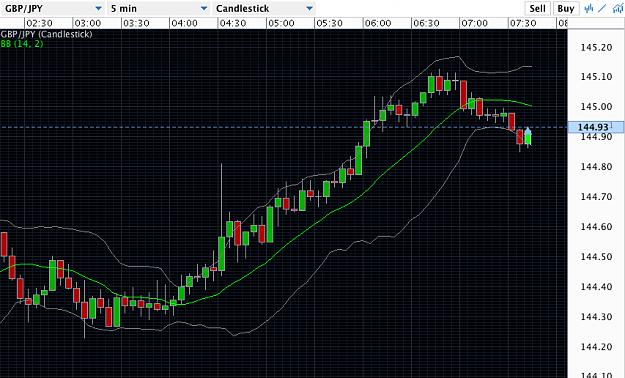This screenshot has height=378, width=625.
Task: Click the chart studies icon at far right
Action: coord(617,8)
